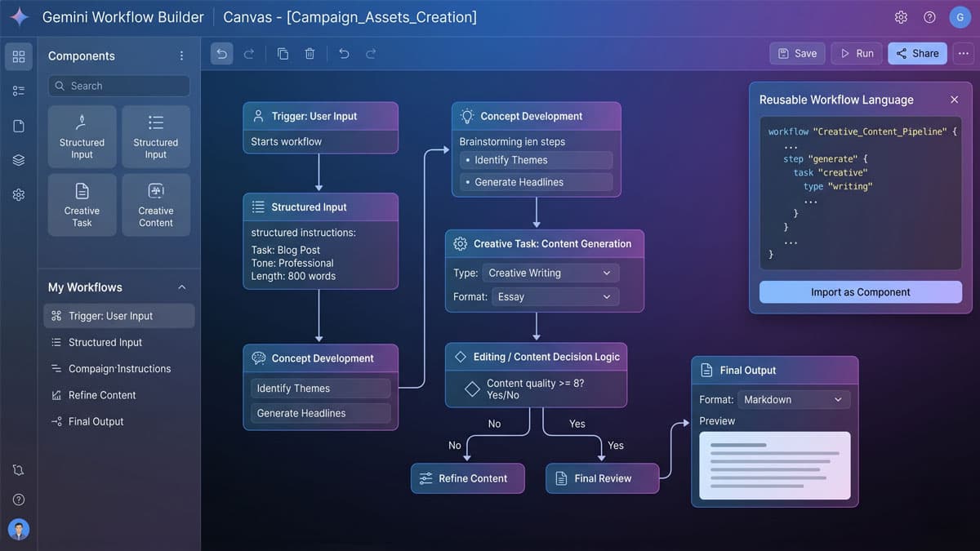Click Identify Themes in left Concept node
980x551 pixels.
coord(320,389)
